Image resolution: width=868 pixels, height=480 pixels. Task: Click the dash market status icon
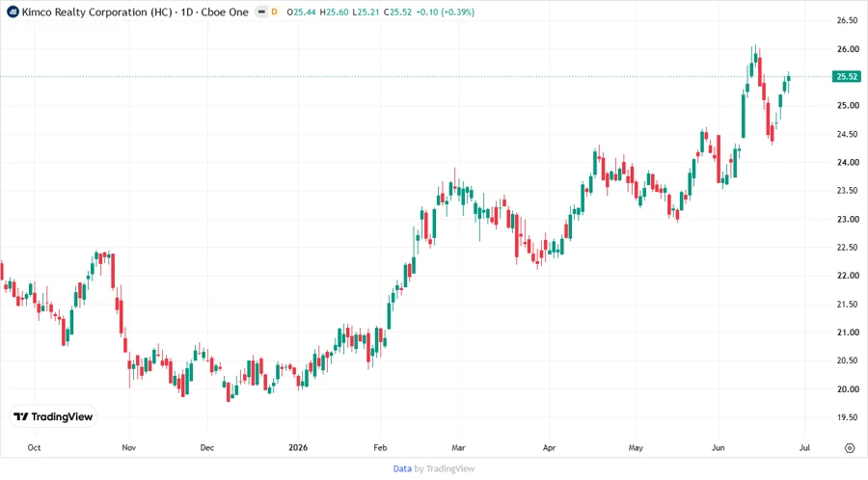click(x=261, y=12)
